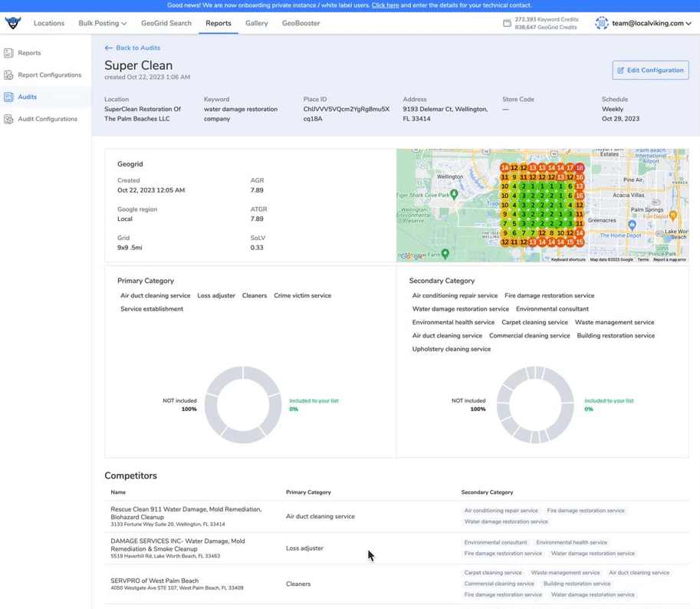Click the Loss adjuster primary category tag
700x609 pixels.
click(216, 295)
